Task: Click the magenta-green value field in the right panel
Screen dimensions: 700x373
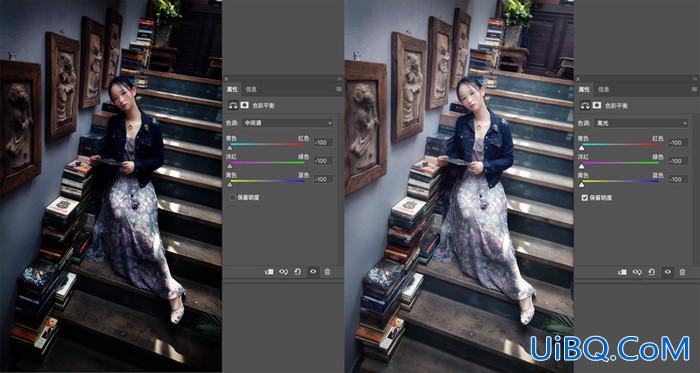Action: (x=678, y=161)
